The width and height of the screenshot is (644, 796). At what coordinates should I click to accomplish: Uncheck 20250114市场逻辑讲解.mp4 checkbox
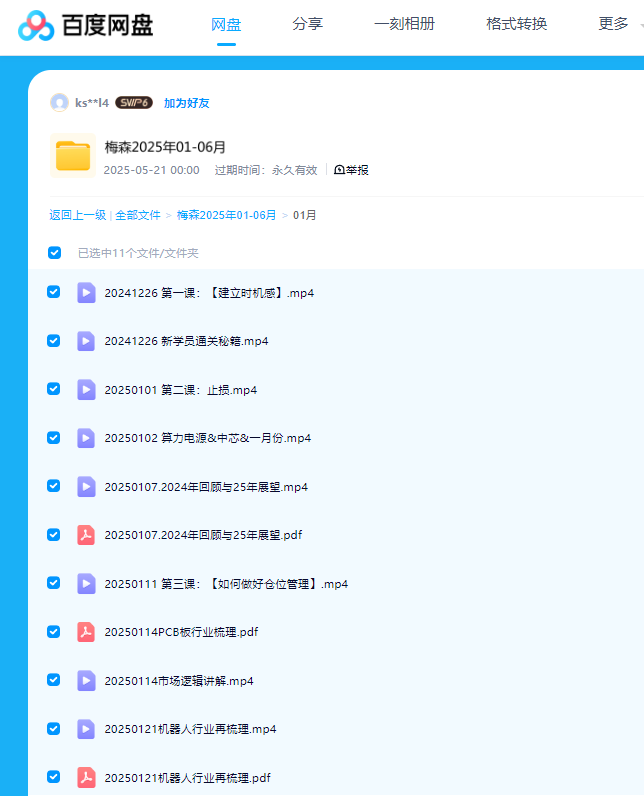[54, 679]
